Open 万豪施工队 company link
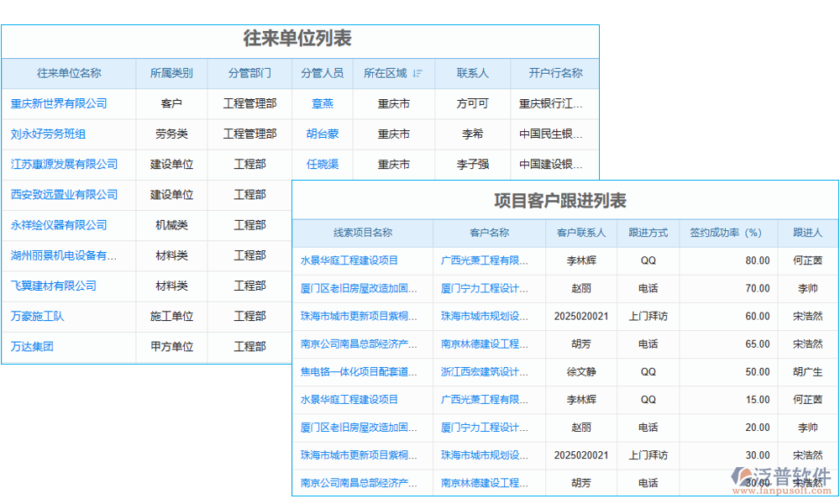Viewport: 840px width, 504px height. (37, 317)
